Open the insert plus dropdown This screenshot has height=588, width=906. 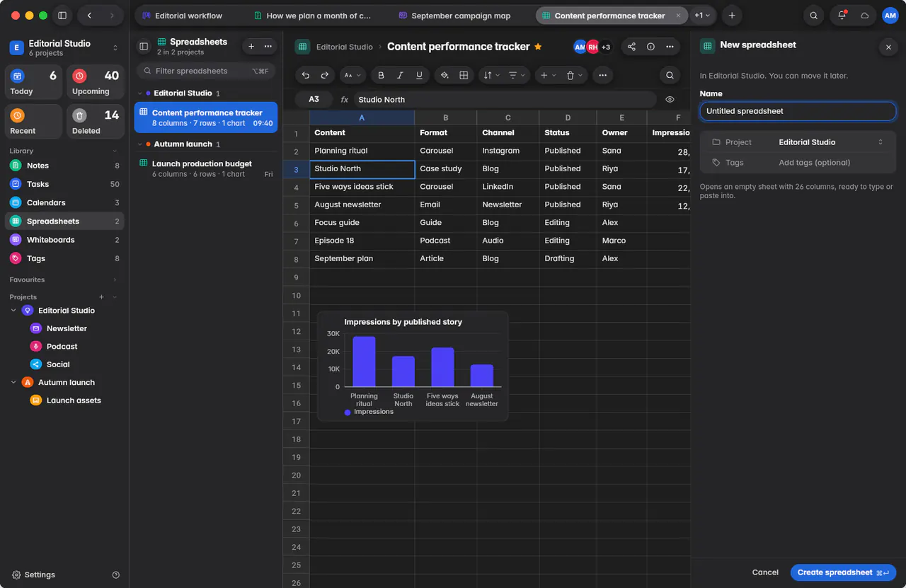point(548,75)
